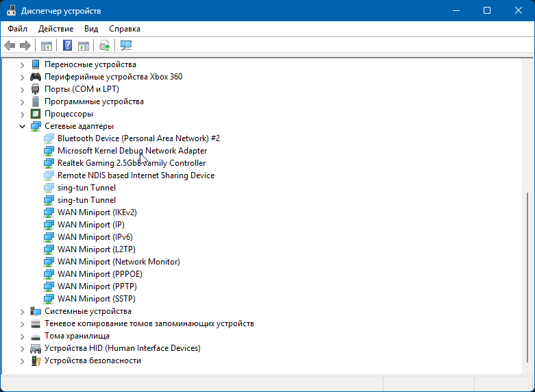Select WAN Miniport (SSTP) entry
The height and width of the screenshot is (392, 535).
coord(96,299)
